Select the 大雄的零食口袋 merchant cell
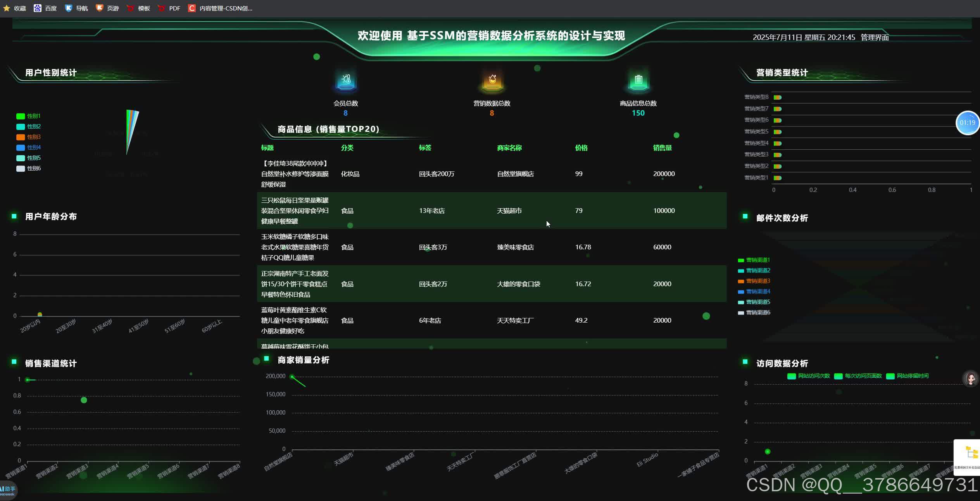The image size is (980, 501). pyautogui.click(x=519, y=284)
